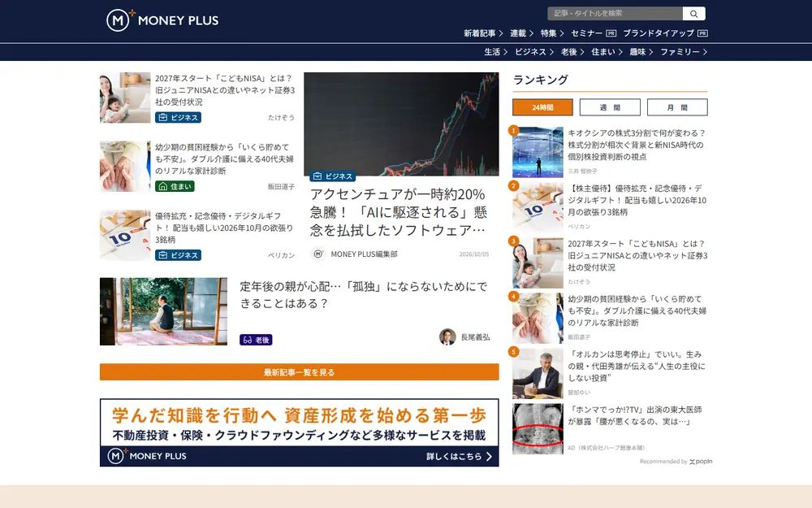Image resolution: width=812 pixels, height=508 pixels.
Task: Click the popIn recommendation logo
Action: [701, 462]
